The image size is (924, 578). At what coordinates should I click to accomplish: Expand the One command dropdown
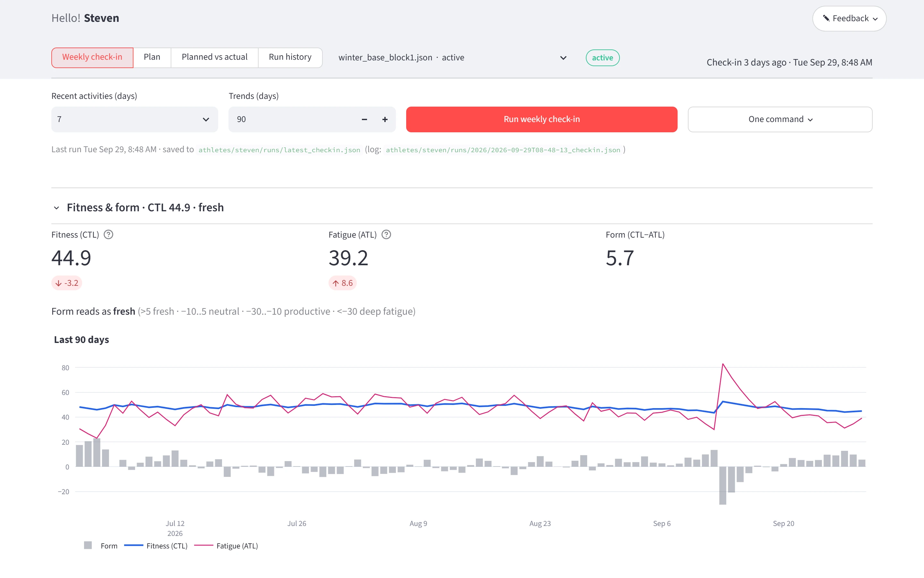point(780,120)
